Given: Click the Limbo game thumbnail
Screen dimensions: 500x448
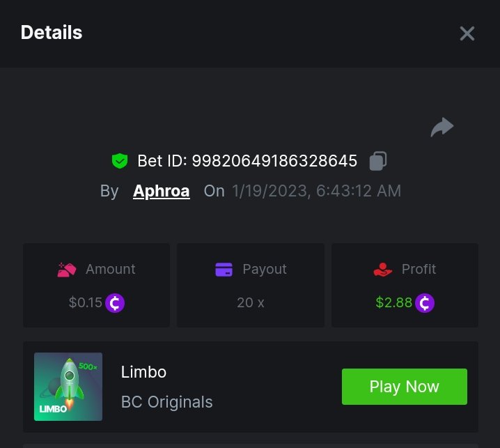Looking at the screenshot, I should tap(68, 387).
